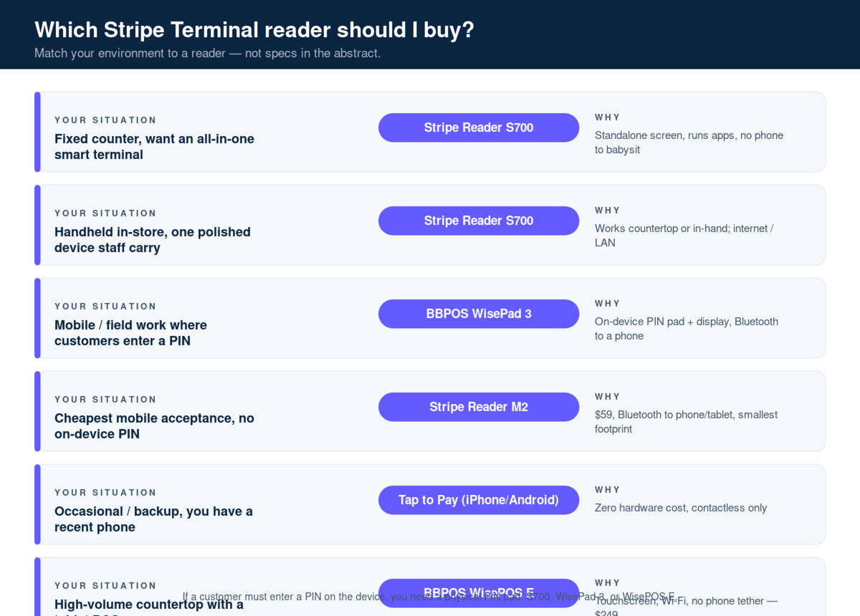Click the Stripe Reader S700 button for fixed counter
The image size is (860, 616).
coord(479,127)
